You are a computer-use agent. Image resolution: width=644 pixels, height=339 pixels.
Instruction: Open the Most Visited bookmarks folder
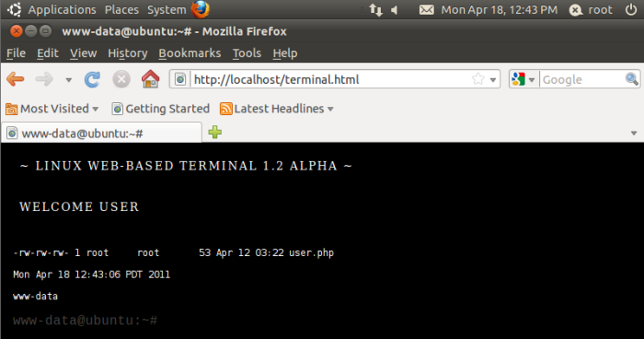[52, 109]
